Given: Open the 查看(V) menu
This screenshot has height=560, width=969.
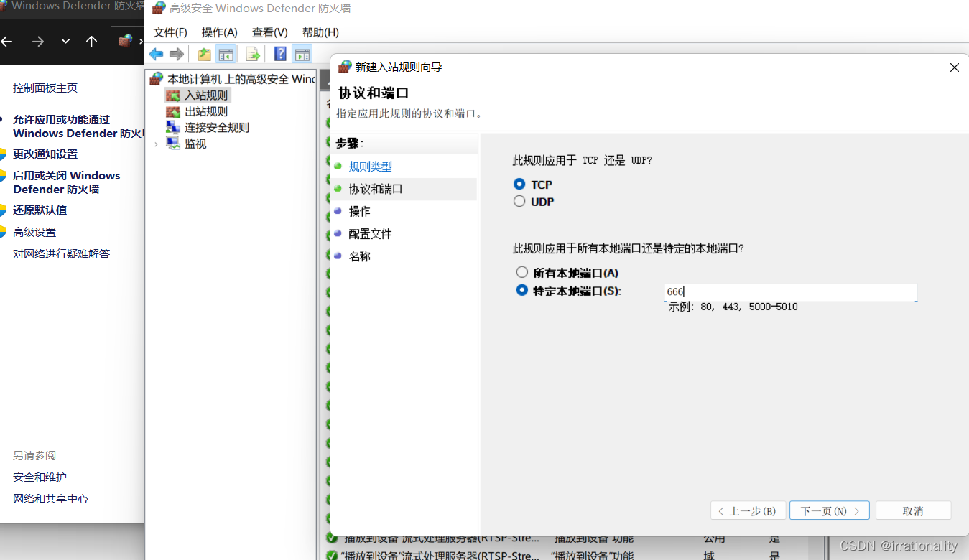Looking at the screenshot, I should 269,32.
